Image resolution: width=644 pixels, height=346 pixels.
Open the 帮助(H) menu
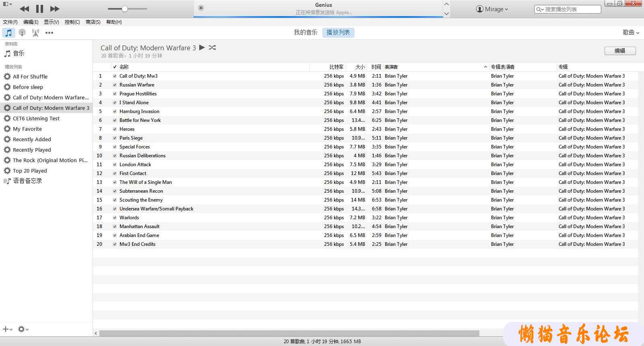(114, 22)
